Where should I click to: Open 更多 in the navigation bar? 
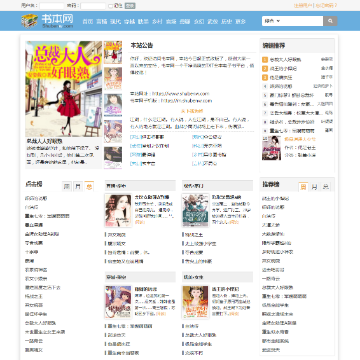coord(240,21)
